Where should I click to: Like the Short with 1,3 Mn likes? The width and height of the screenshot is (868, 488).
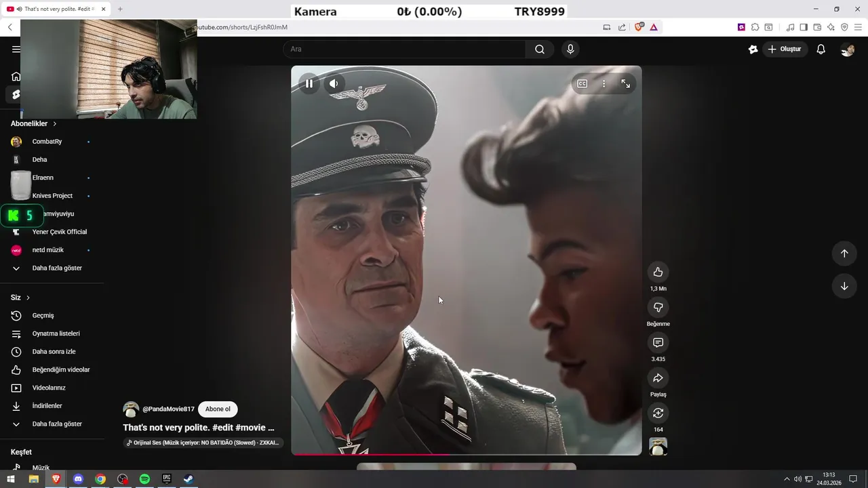point(658,272)
